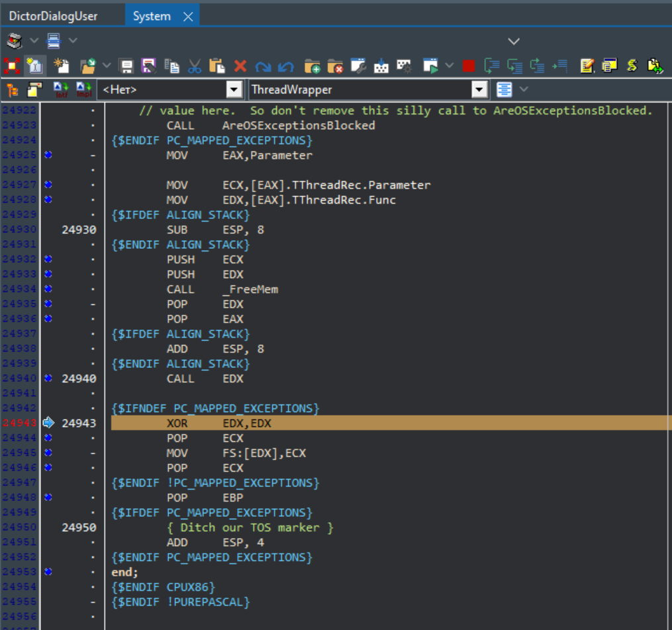Click the blue Undo arrow icon

click(x=286, y=66)
